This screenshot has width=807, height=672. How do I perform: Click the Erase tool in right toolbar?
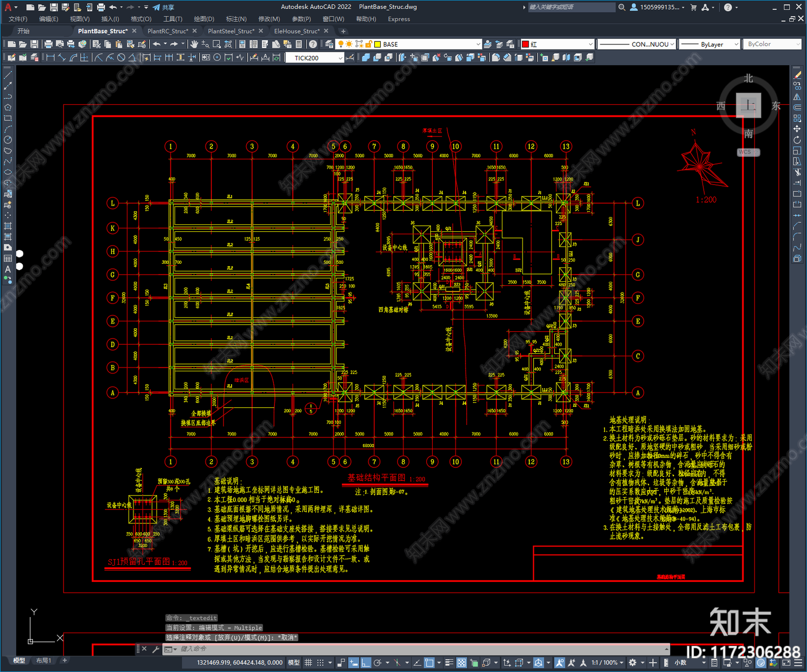797,75
